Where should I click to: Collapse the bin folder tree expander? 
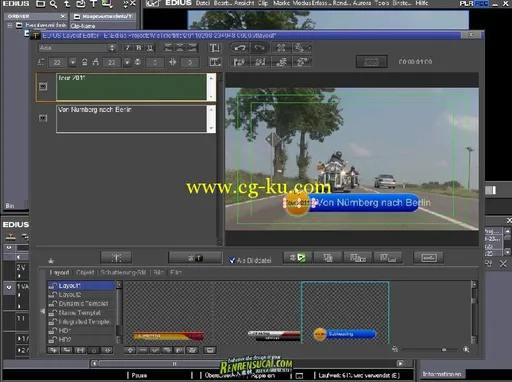pos(10,25)
